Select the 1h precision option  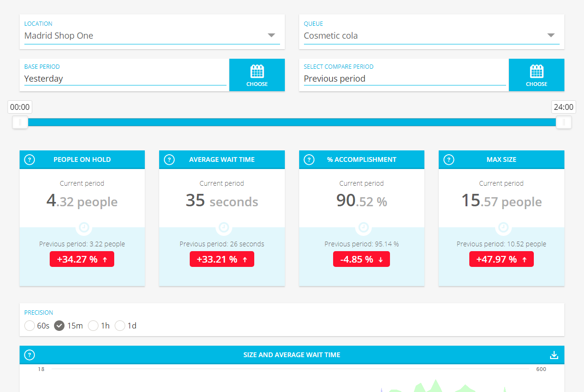93,326
